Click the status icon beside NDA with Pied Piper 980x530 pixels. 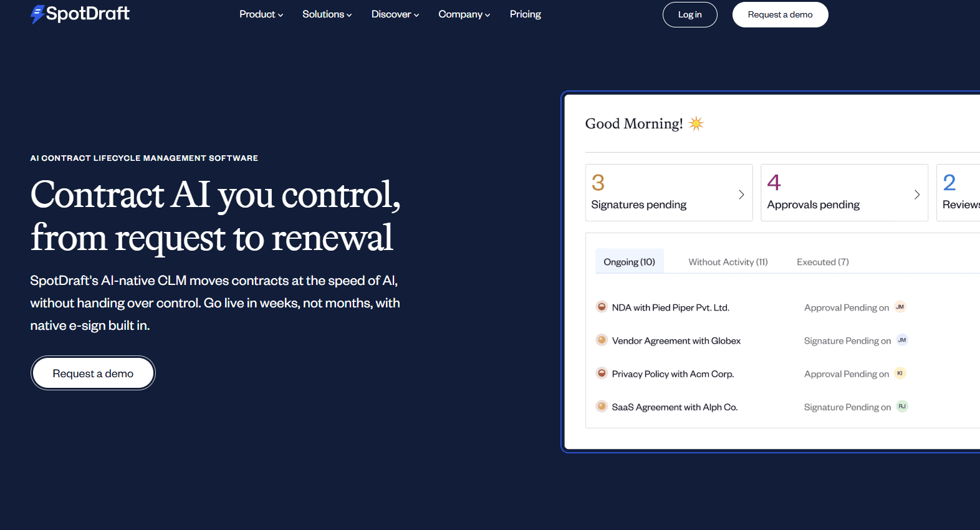(602, 307)
